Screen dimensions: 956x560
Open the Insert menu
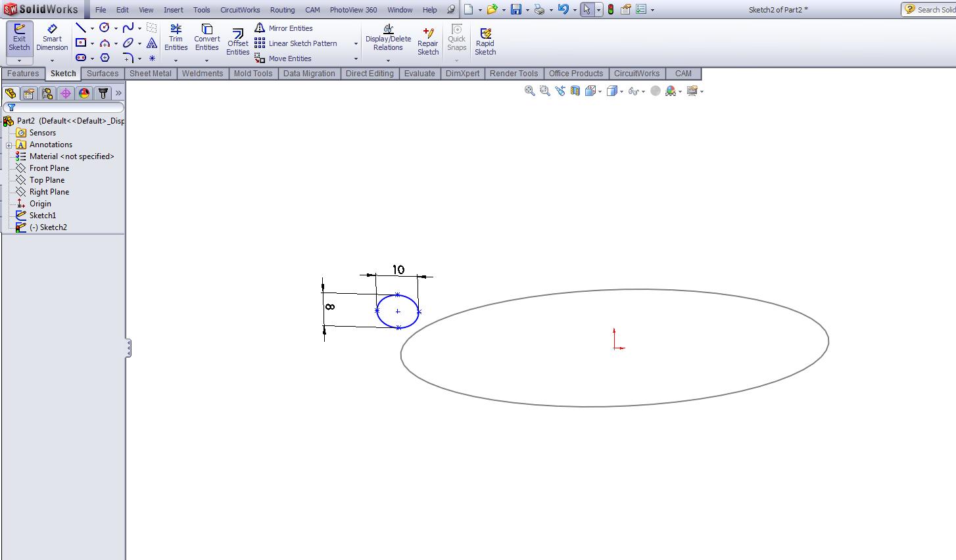coord(174,10)
